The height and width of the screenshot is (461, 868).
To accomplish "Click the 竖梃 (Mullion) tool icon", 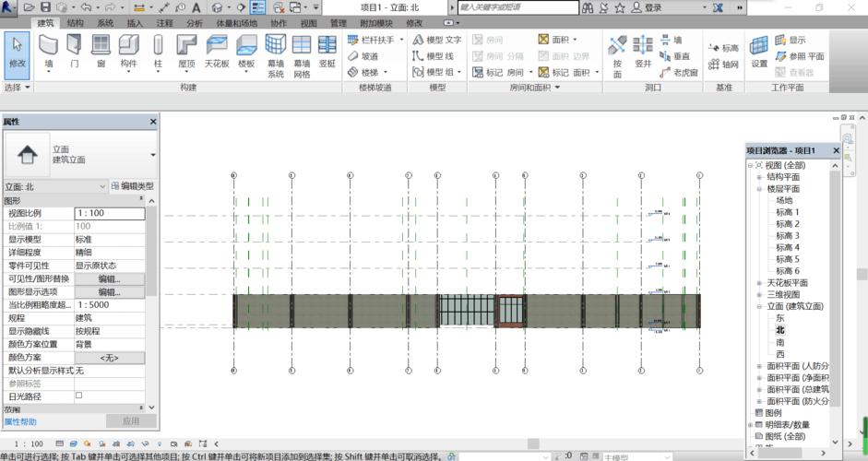I will [x=327, y=51].
